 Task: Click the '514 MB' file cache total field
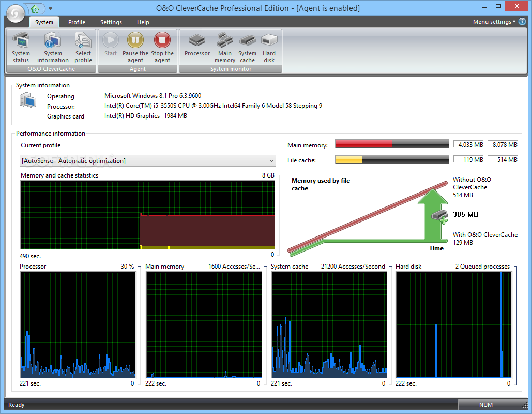pyautogui.click(x=503, y=159)
